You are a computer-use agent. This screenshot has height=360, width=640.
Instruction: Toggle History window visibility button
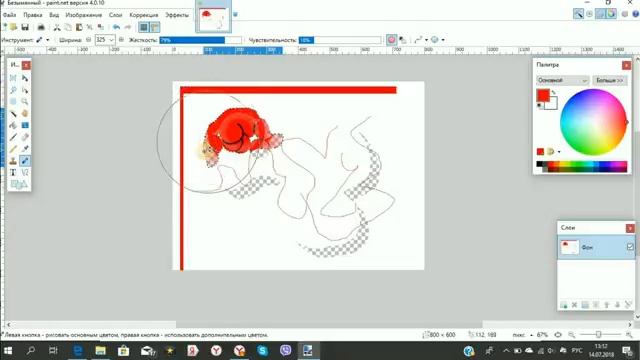(589, 14)
